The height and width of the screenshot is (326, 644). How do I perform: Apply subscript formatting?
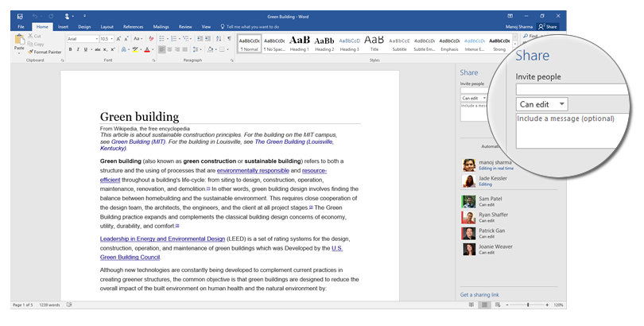(x=106, y=49)
